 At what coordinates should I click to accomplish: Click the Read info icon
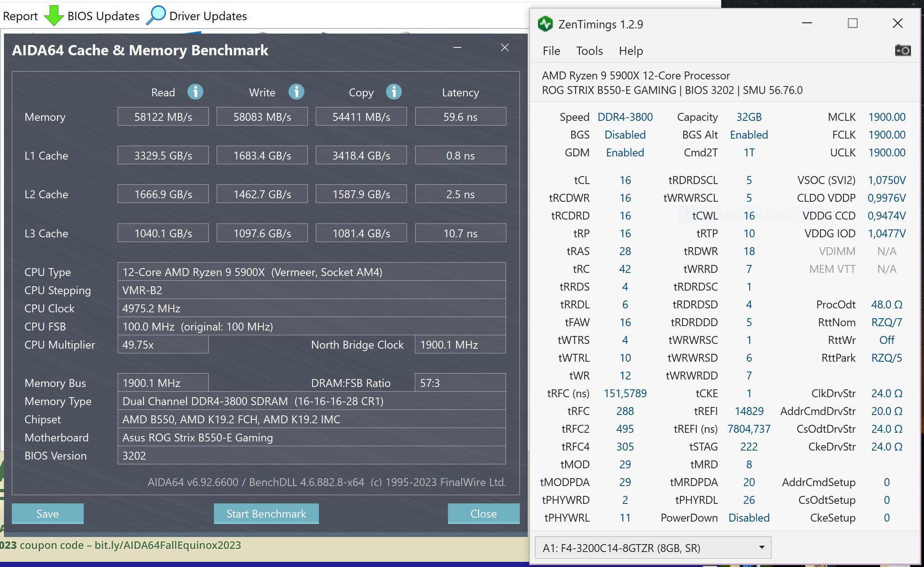tap(195, 92)
